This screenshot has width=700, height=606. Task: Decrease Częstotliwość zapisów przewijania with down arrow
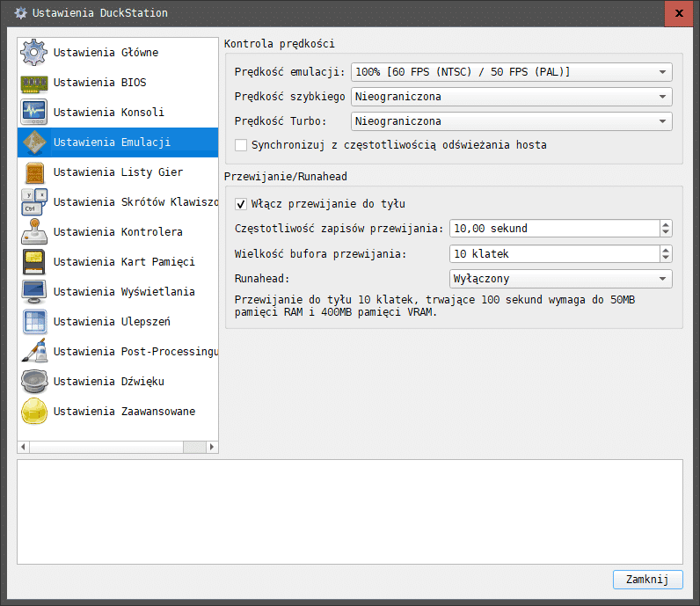tap(666, 233)
